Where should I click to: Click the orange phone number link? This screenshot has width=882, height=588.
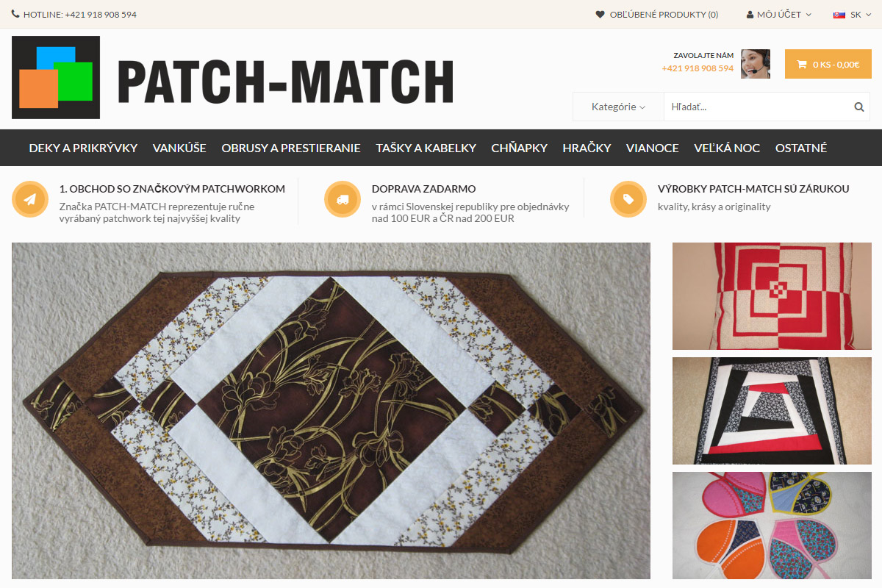[x=698, y=68]
